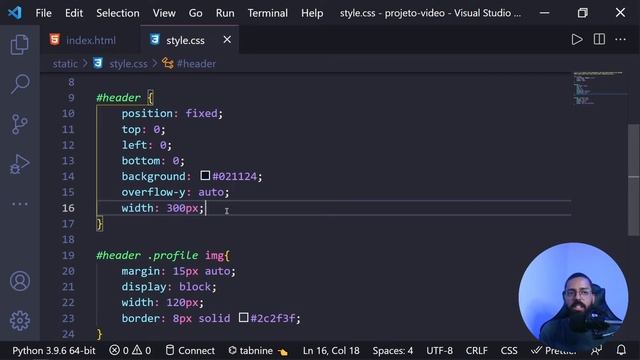Change indentation via Spaces: 4

click(393, 350)
